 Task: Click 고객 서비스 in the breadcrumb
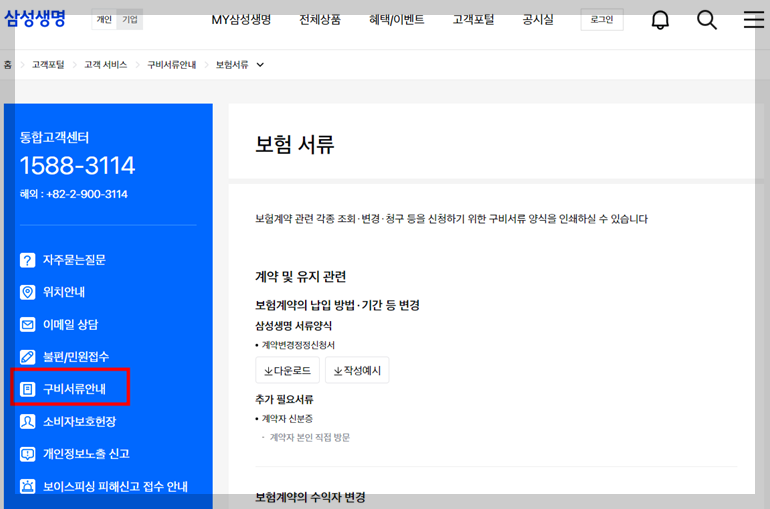point(106,65)
